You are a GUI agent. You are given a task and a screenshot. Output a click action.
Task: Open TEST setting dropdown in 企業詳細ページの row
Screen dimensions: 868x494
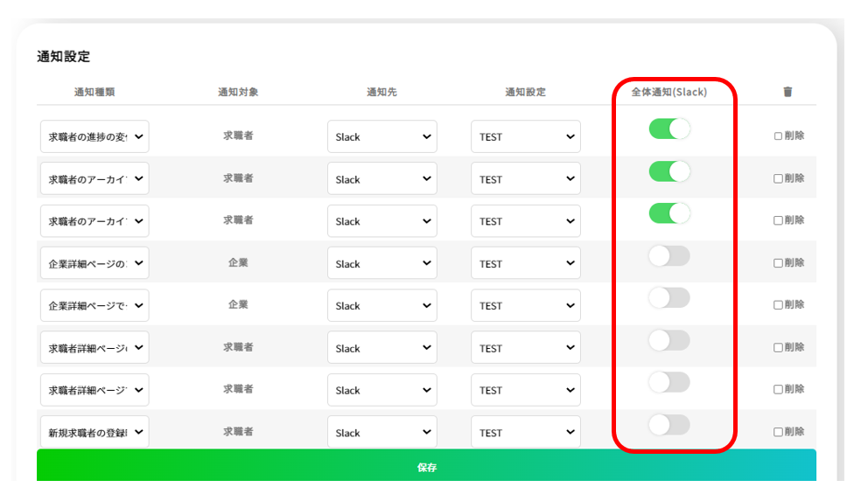526,263
